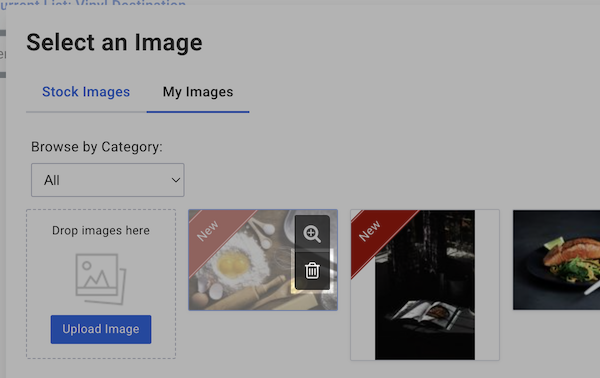The height and width of the screenshot is (378, 600).
Task: Pick the salmon plate image thumbnail
Action: pos(556,260)
